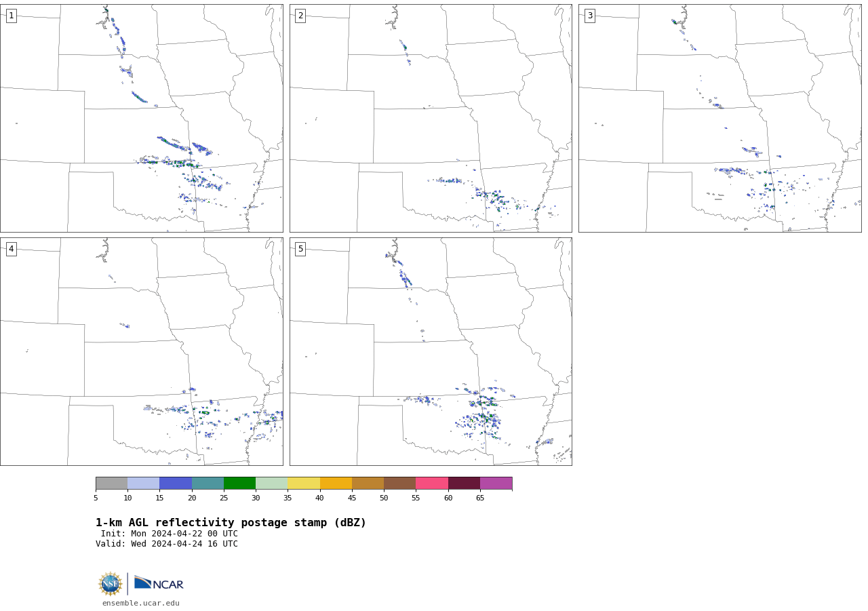Open ensemble member 2 postage stamp map

click(431, 118)
